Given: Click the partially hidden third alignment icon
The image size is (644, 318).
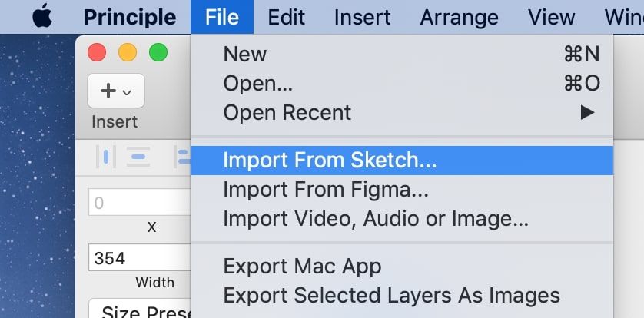Looking at the screenshot, I should click(183, 157).
